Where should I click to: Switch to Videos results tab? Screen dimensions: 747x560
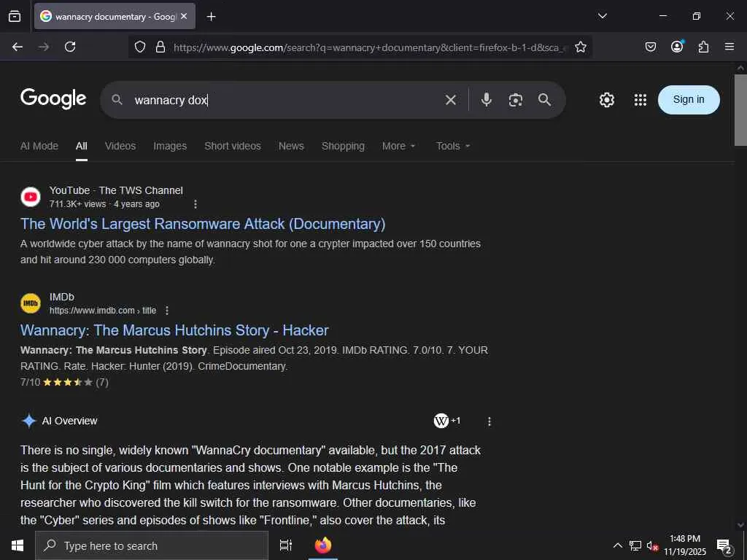click(120, 146)
